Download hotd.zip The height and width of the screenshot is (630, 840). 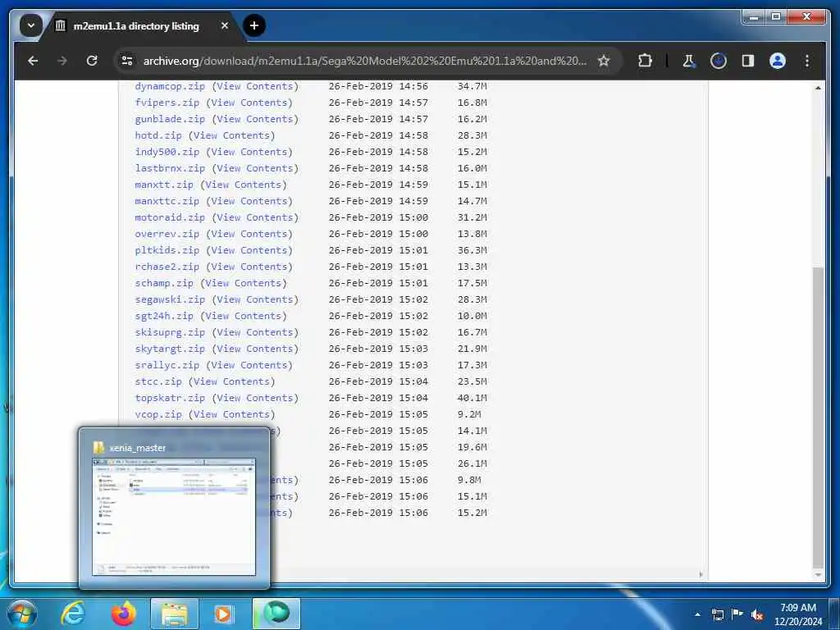pyautogui.click(x=158, y=135)
